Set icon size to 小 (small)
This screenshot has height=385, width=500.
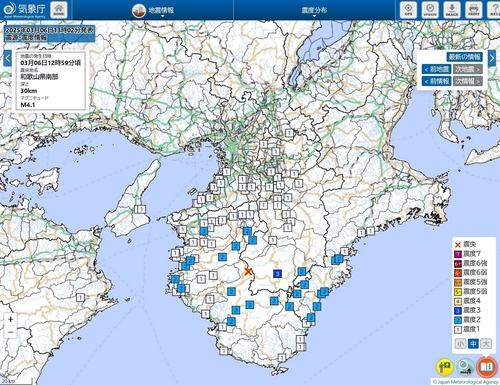(460, 343)
